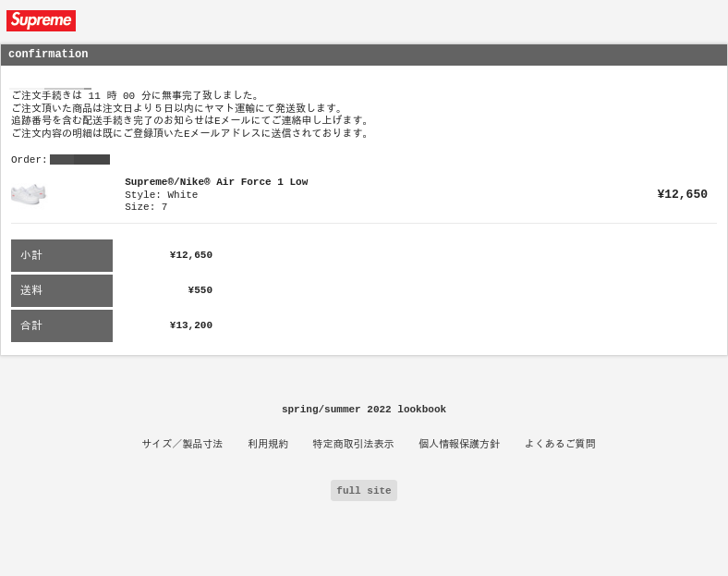Click the full site button
Screen dimensions: 728x576
coord(364,491)
